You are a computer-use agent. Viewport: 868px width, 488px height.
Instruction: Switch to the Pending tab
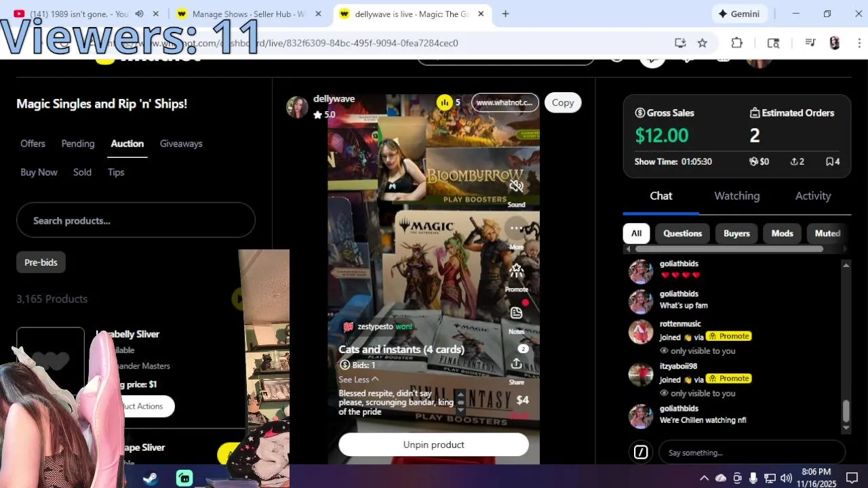pyautogui.click(x=78, y=144)
